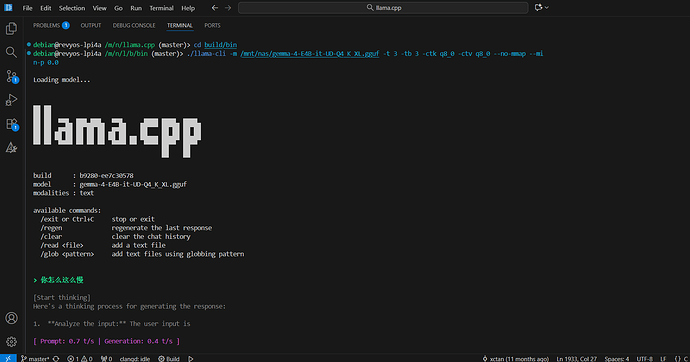Open the Search view in activity bar
This screenshot has width=690, height=362.
(11, 52)
